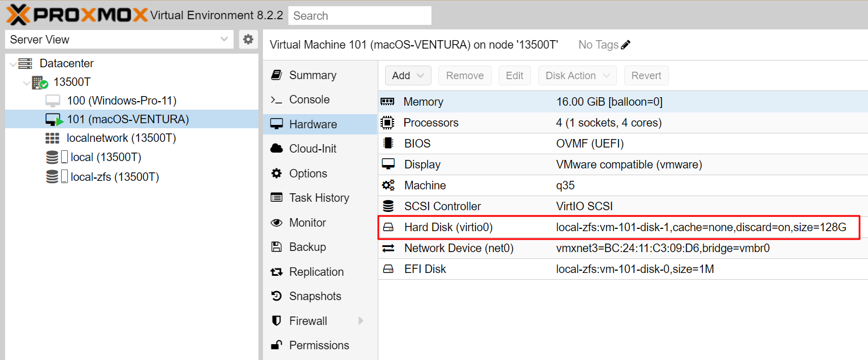Click the local-zfs storage database icon
Screen dimensions: 868x360
pos(52,177)
